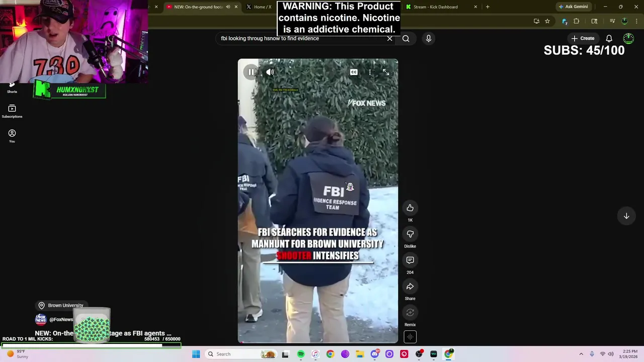Open the music app in taskbar

(x=315, y=354)
